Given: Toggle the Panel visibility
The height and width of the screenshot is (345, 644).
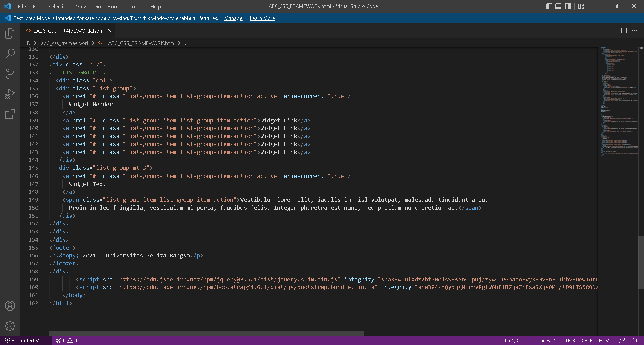Looking at the screenshot, I should point(558,6).
